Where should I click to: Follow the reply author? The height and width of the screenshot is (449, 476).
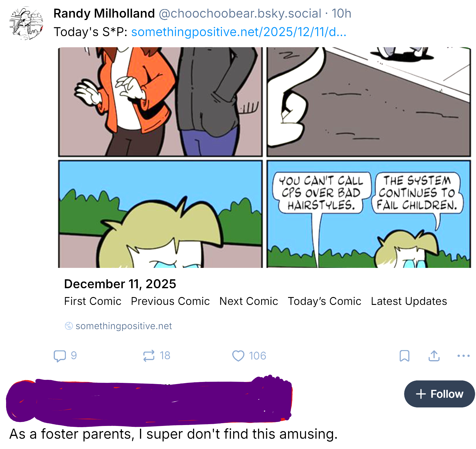(x=439, y=394)
